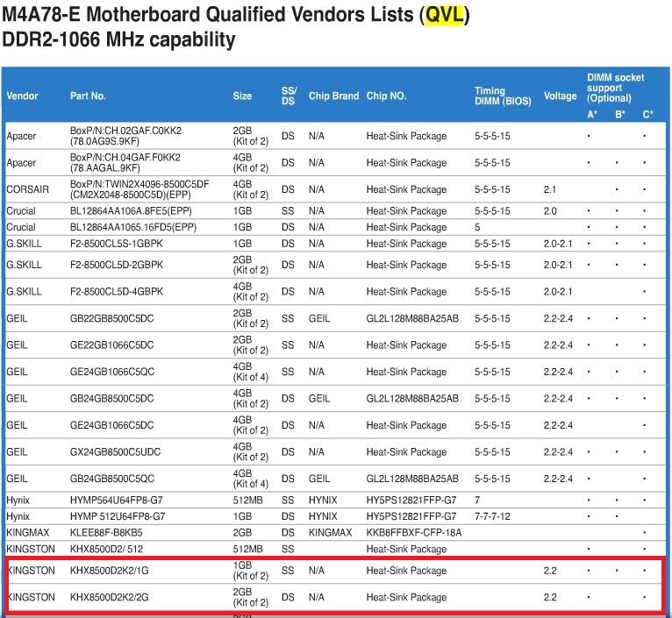672x618 pixels.
Task: Click the Timing DIMM (BIOS) header
Action: [503, 96]
